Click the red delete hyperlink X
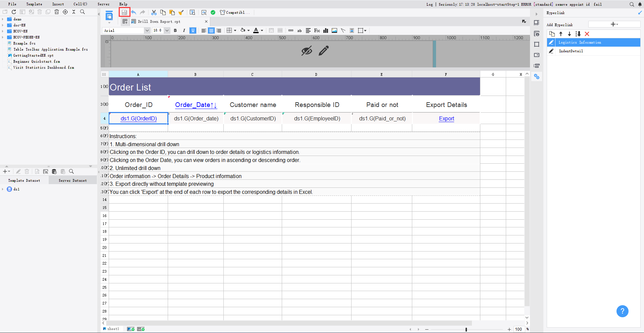 (587, 34)
